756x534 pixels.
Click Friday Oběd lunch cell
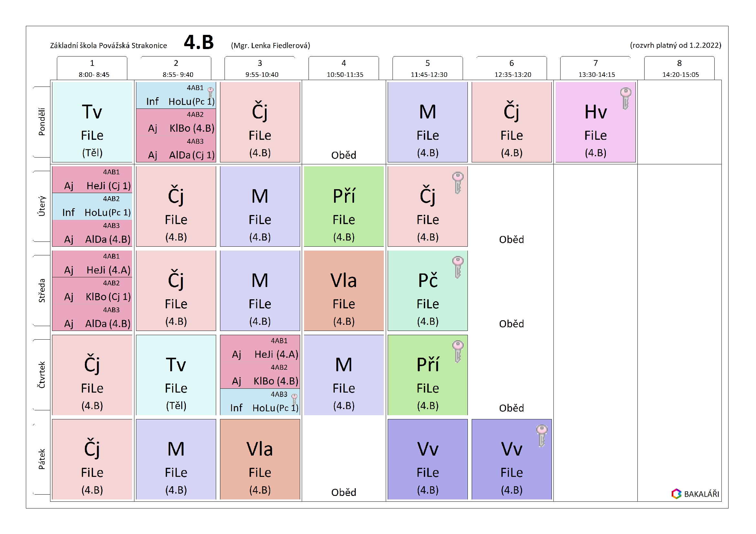(x=343, y=492)
